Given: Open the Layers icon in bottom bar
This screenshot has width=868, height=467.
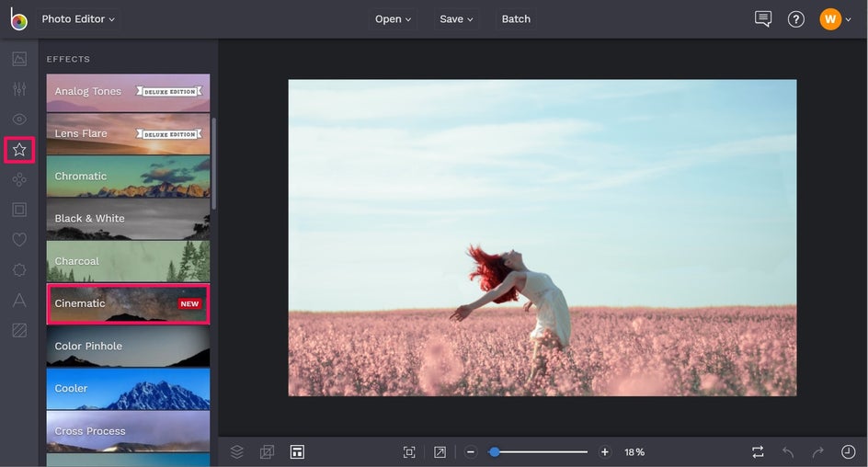Looking at the screenshot, I should click(x=237, y=452).
